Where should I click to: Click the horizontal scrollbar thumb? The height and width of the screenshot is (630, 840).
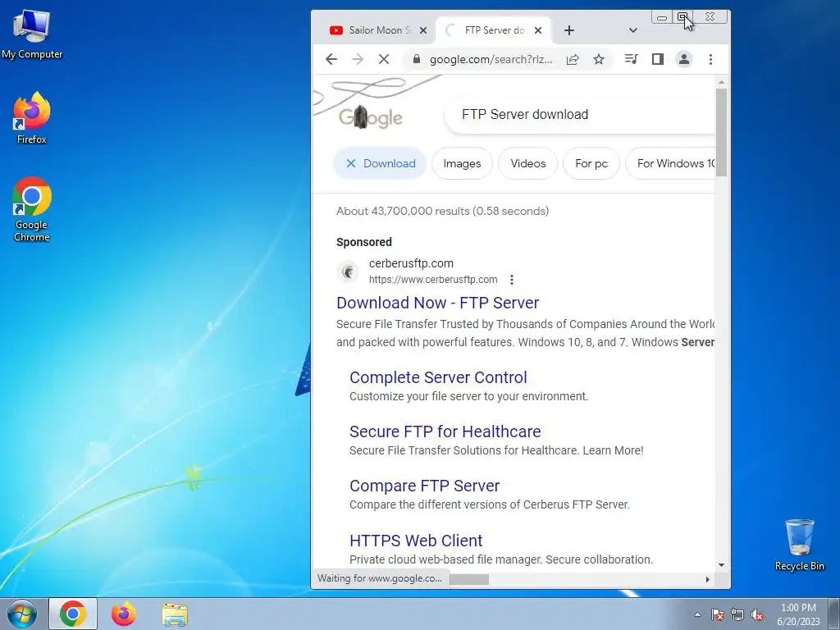[468, 579]
